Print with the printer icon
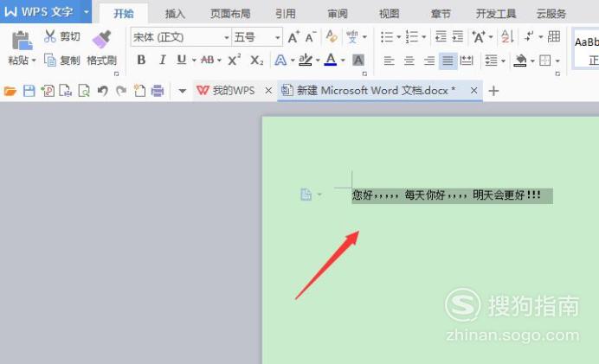599x364 pixels. [158, 91]
